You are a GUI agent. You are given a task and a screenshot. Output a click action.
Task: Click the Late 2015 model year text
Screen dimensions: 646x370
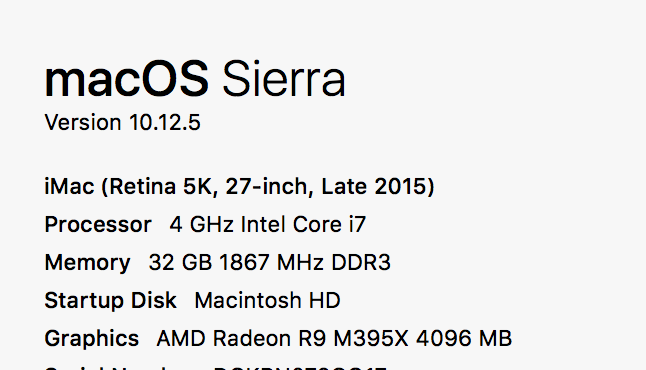[378, 187]
